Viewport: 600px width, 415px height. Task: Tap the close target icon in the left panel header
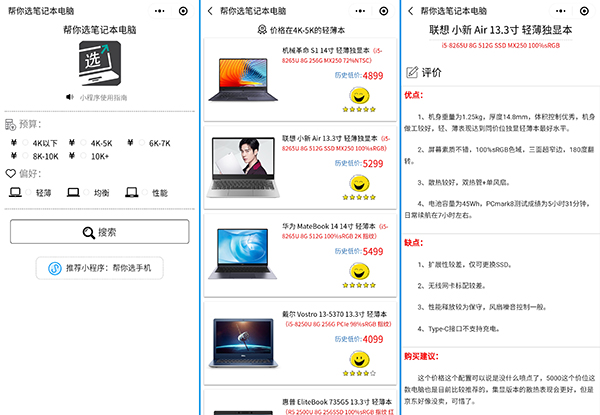point(183,11)
